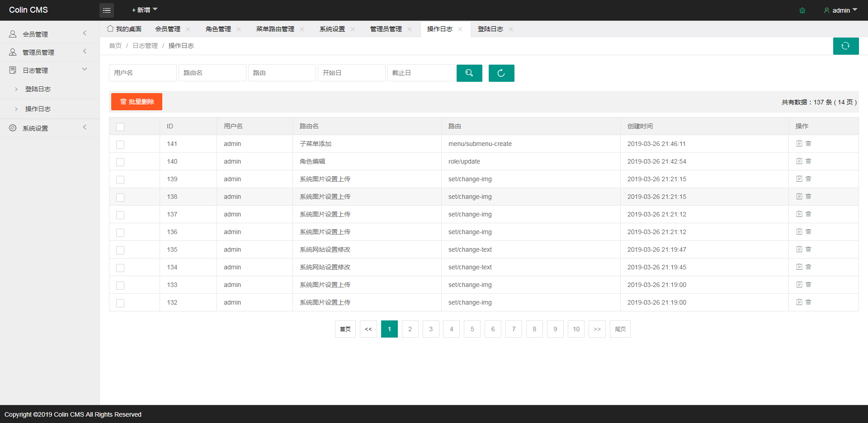View details of log ID 138
This screenshot has height=423, width=868.
(x=799, y=197)
